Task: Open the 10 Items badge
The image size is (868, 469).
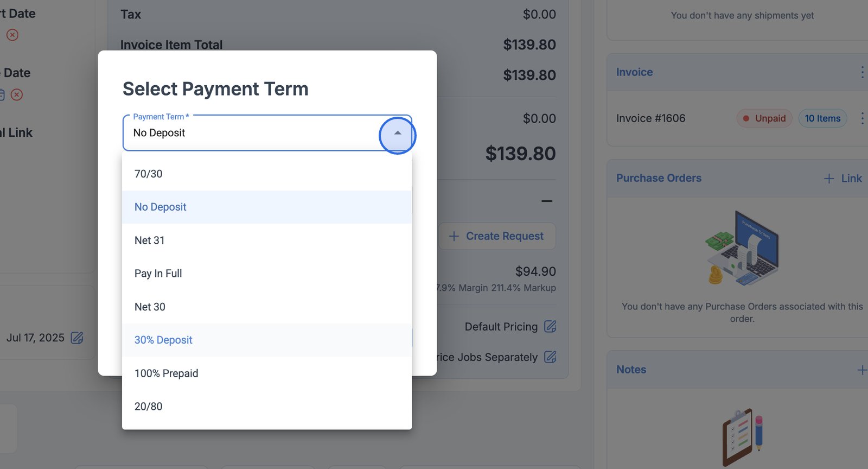Action: pos(822,118)
